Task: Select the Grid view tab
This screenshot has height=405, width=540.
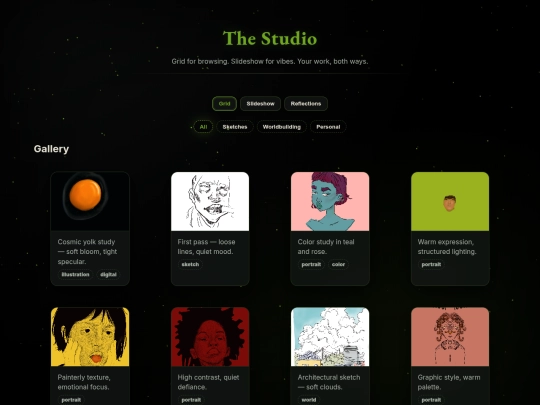Action: coord(224,104)
